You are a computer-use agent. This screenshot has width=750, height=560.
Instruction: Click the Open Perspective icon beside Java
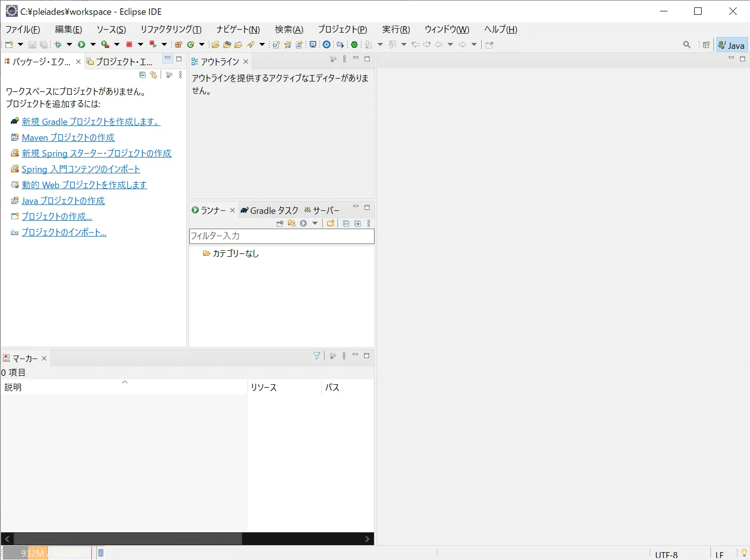pyautogui.click(x=707, y=45)
